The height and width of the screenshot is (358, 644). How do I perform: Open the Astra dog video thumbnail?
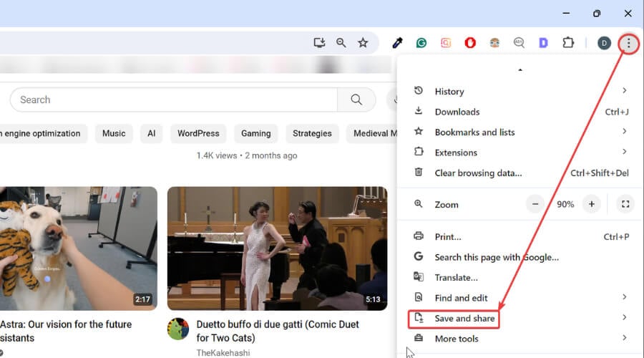point(79,248)
